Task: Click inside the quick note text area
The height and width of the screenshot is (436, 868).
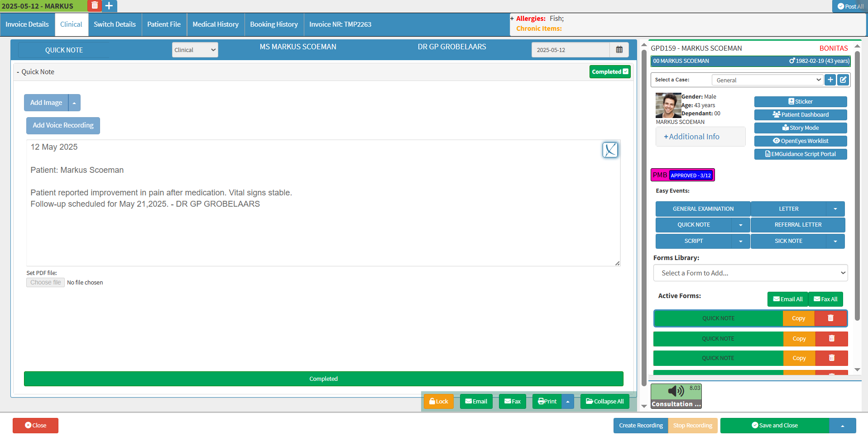Action: [323, 203]
